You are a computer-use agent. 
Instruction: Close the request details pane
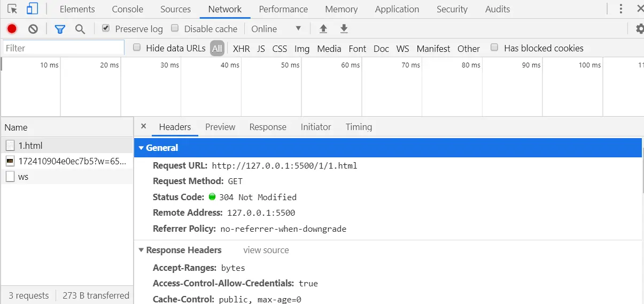click(x=143, y=126)
